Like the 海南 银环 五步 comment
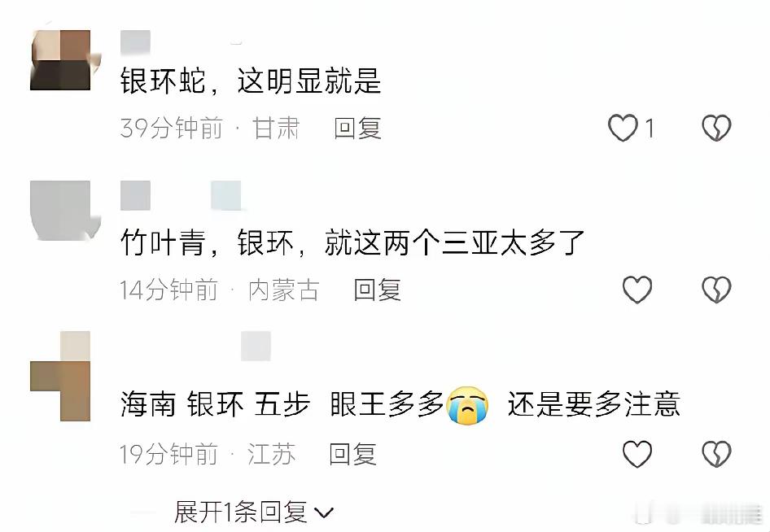770x532 pixels. [637, 453]
